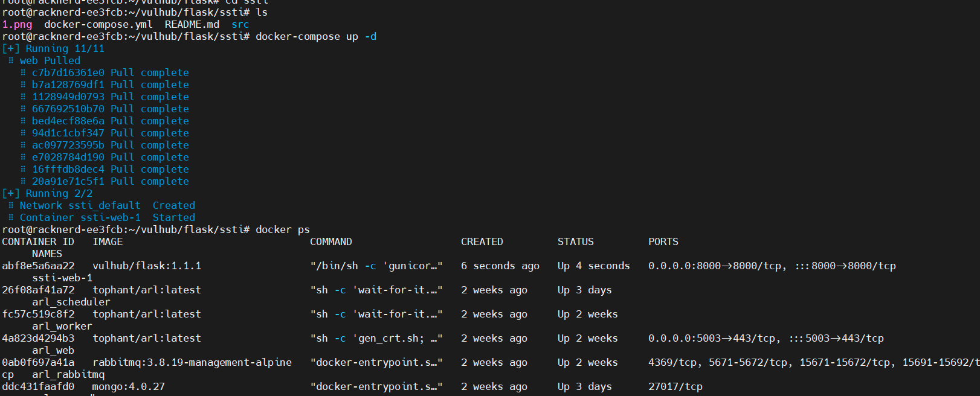Click the COMMAND column header
This screenshot has width=980, height=396.
(x=330, y=241)
